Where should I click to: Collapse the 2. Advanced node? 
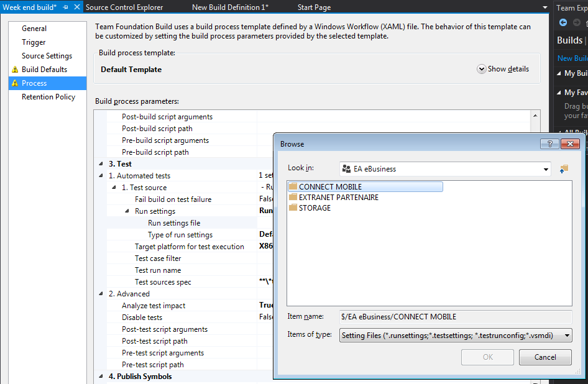point(101,294)
